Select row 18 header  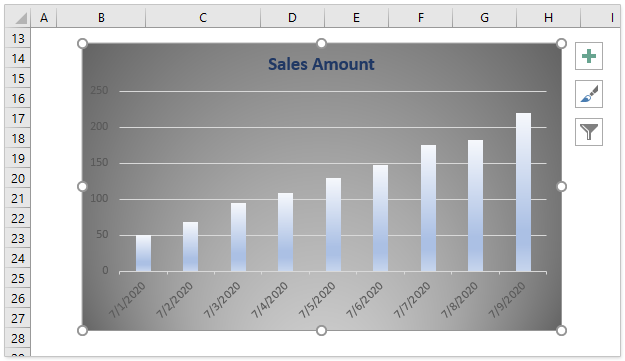coord(18,138)
